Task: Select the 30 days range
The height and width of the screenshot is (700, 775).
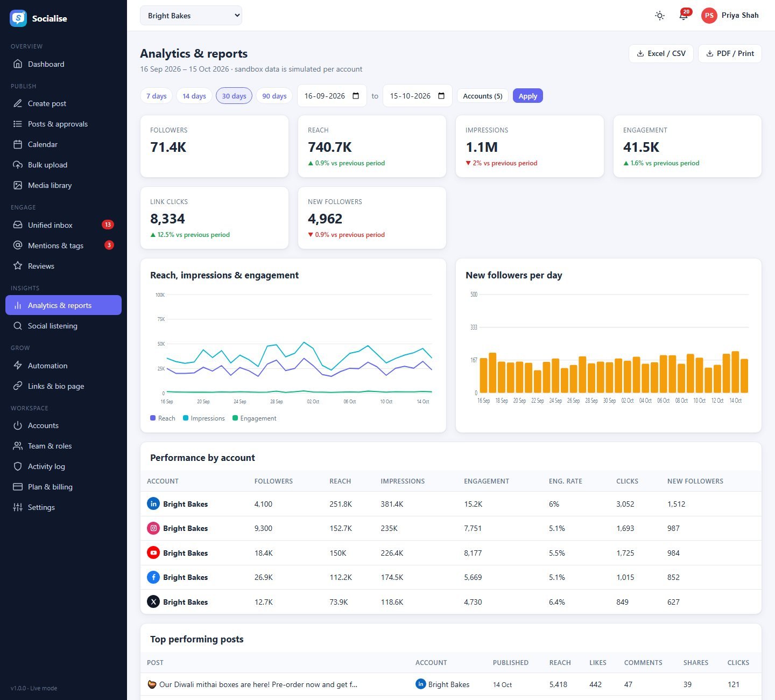Action: pos(234,96)
